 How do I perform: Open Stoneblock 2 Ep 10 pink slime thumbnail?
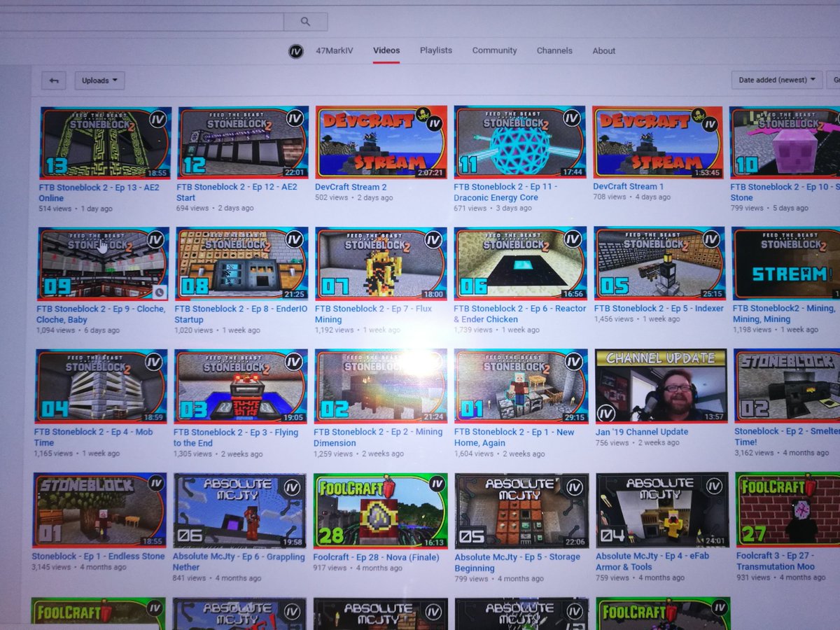[x=784, y=142]
